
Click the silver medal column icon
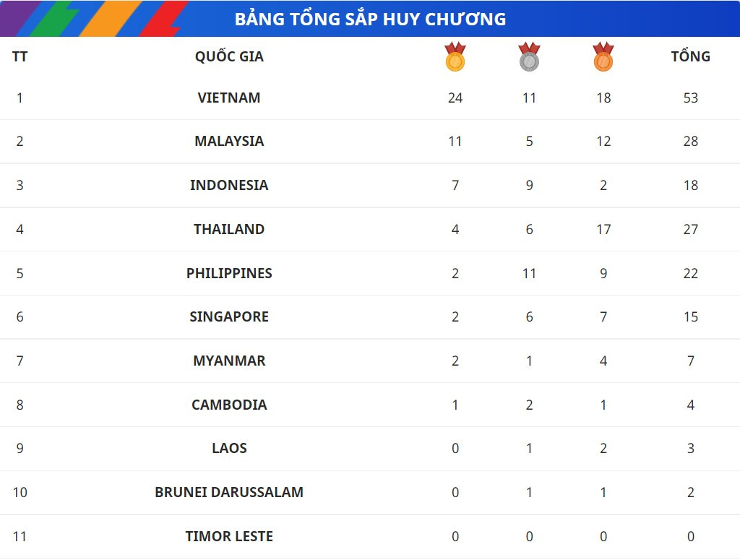[529, 57]
